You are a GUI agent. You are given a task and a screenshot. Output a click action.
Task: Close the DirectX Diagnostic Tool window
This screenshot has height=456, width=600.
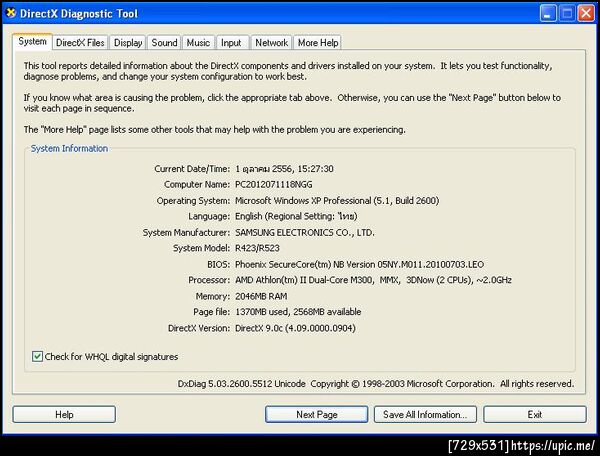(x=586, y=14)
